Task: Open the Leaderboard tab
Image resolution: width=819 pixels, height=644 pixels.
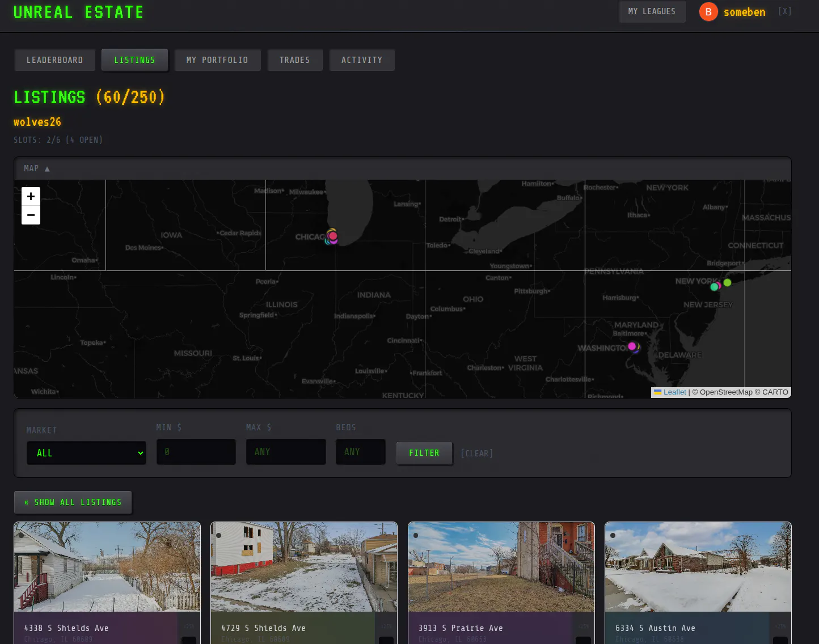Action: [54, 60]
